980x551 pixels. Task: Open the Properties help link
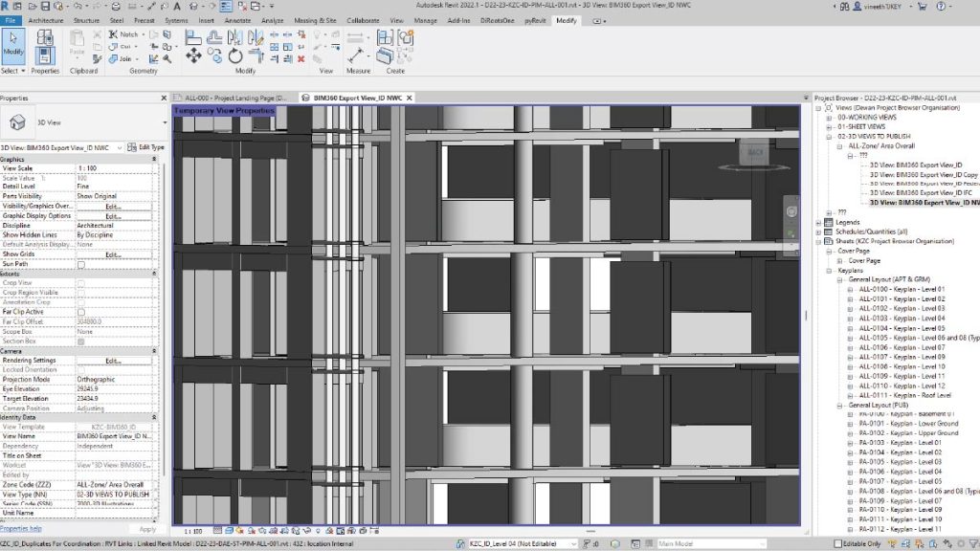[x=21, y=528]
